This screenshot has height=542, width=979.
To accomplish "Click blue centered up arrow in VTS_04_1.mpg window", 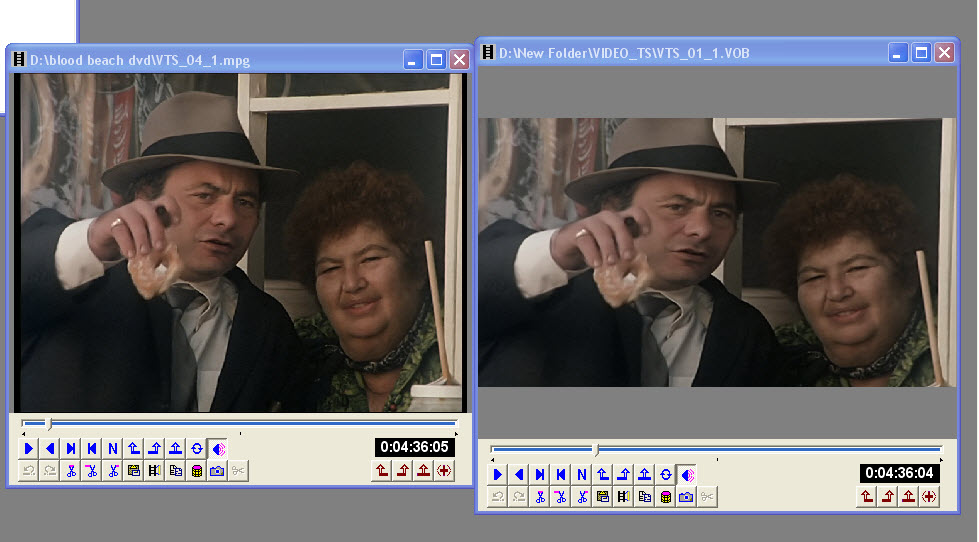I will [175, 448].
